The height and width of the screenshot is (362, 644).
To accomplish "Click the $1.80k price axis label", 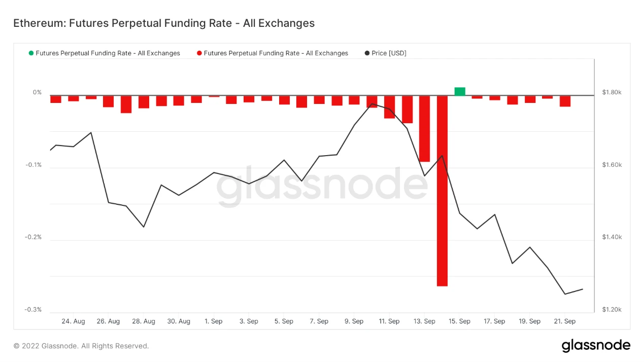I will (612, 92).
